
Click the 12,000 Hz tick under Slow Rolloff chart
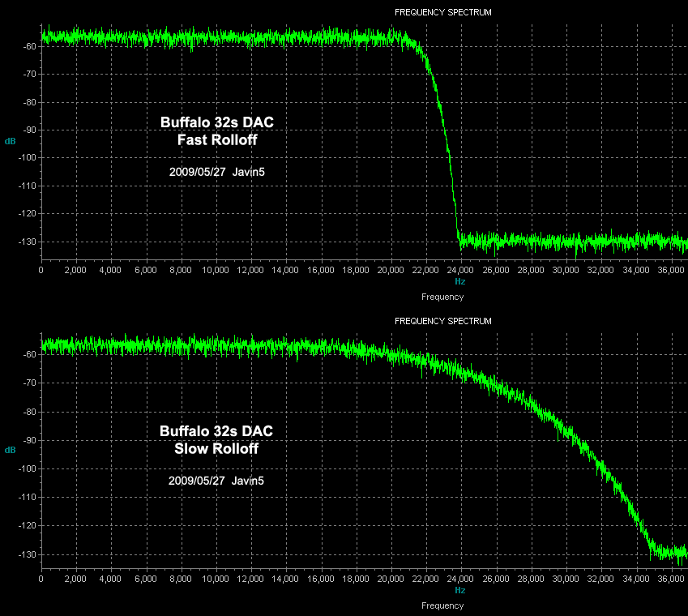[250, 580]
